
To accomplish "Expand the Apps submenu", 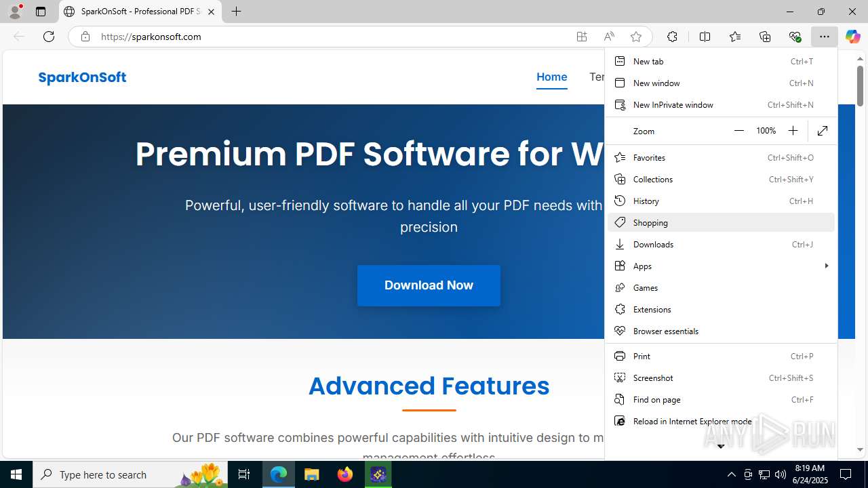I will pyautogui.click(x=721, y=266).
